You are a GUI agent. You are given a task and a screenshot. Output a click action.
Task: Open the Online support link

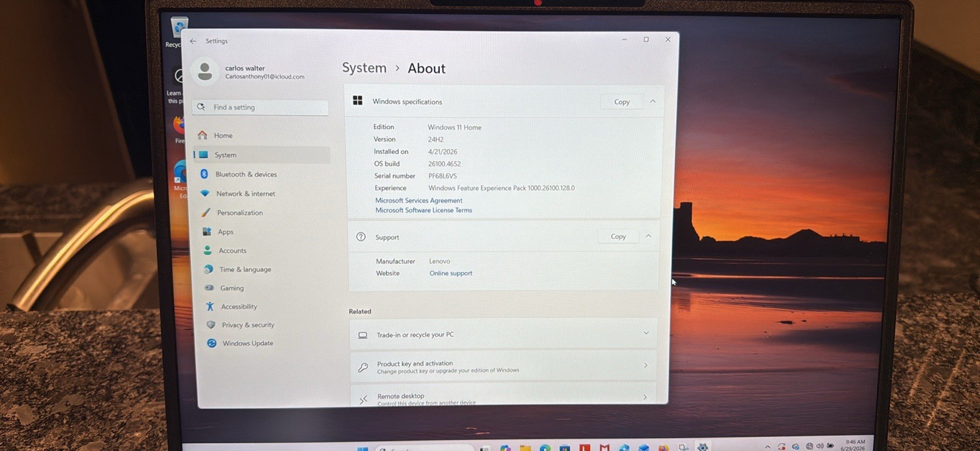(451, 273)
